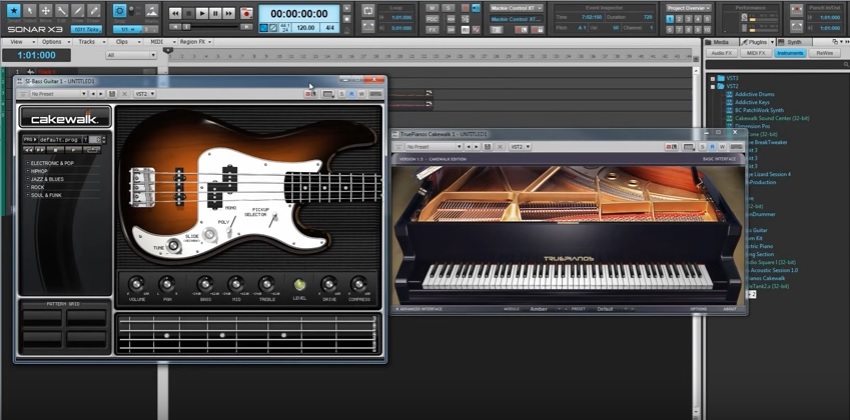
Task: Open the Marks landmark icon
Action: pos(151,10)
